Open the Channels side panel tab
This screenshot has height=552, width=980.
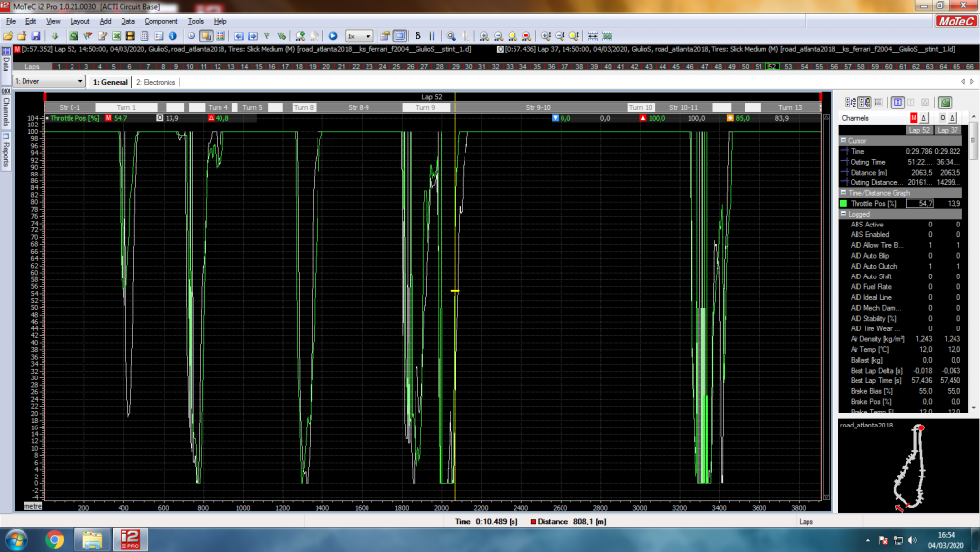tap(6, 110)
